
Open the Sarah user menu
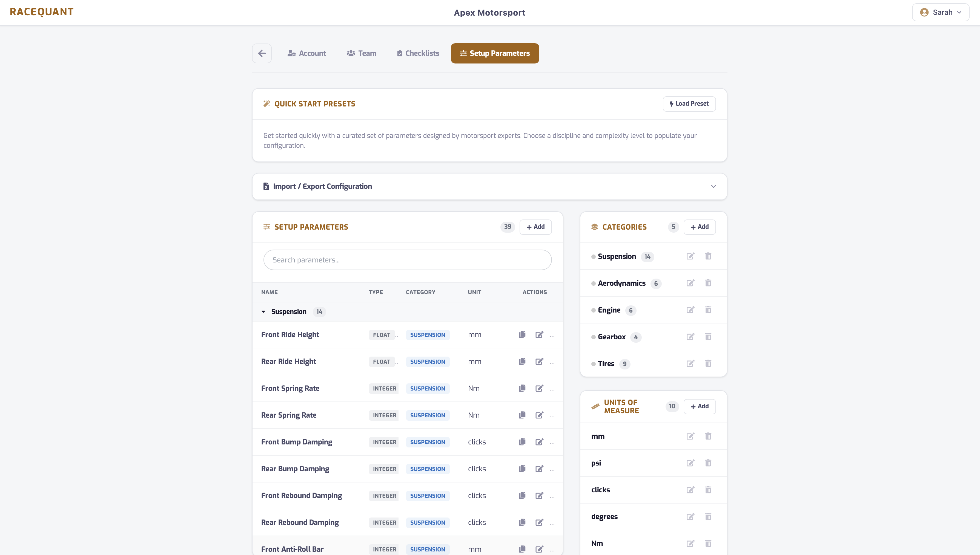click(x=940, y=12)
